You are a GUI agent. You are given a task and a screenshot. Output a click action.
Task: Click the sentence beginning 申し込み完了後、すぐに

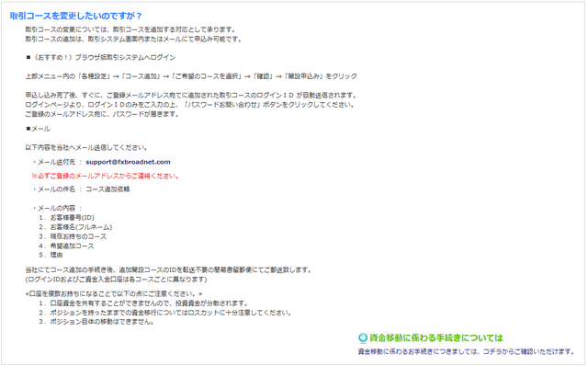point(191,96)
